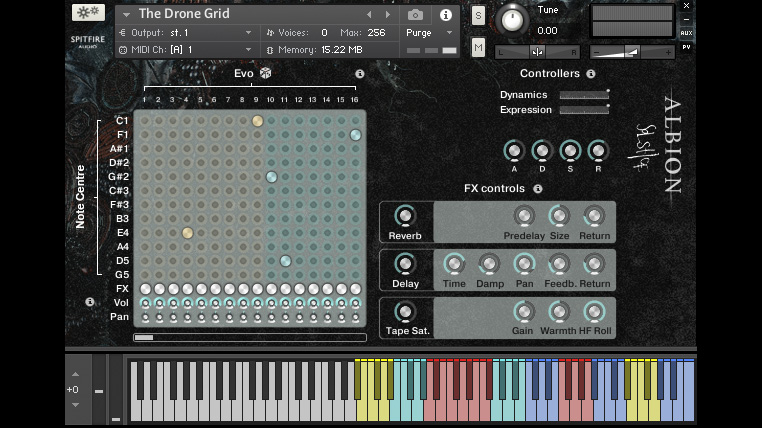
Task: Click the instrument info icon in header
Action: coord(445,15)
